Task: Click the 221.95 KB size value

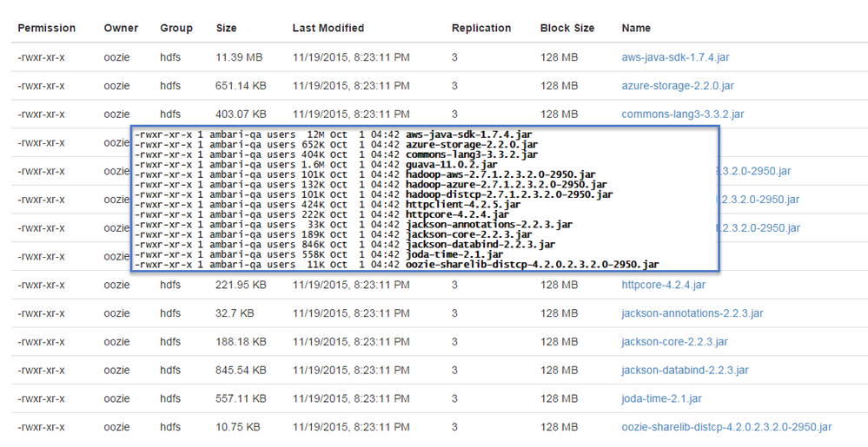Action: click(x=241, y=285)
